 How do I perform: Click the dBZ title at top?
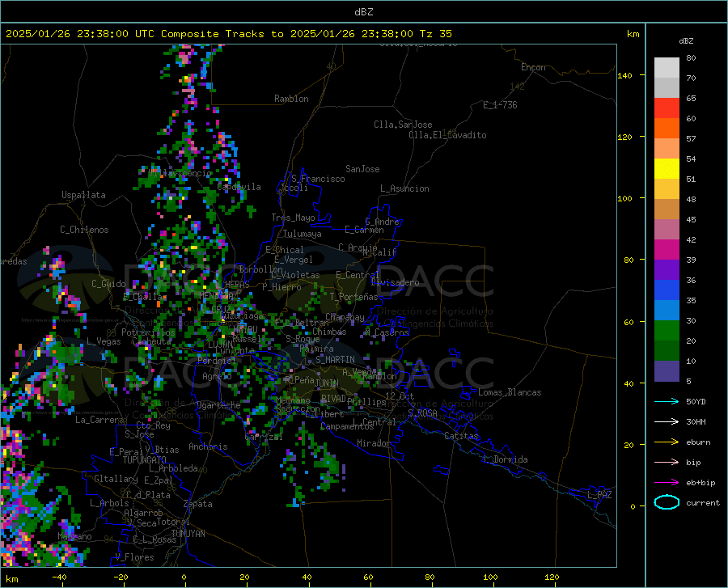pyautogui.click(x=363, y=11)
